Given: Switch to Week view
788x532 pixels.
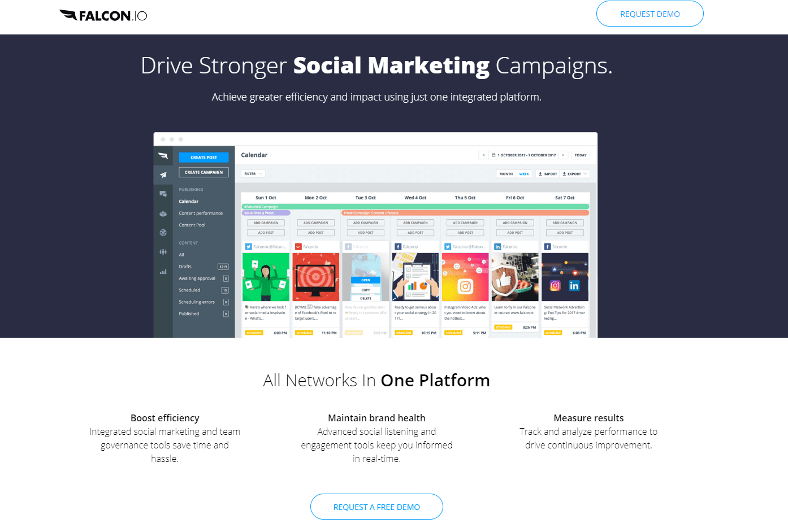Looking at the screenshot, I should [524, 174].
